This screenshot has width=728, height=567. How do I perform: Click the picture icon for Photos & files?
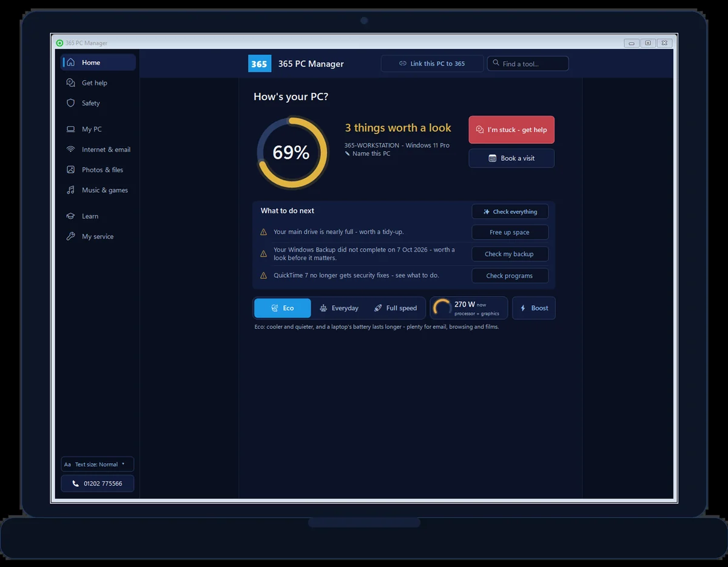click(x=71, y=170)
